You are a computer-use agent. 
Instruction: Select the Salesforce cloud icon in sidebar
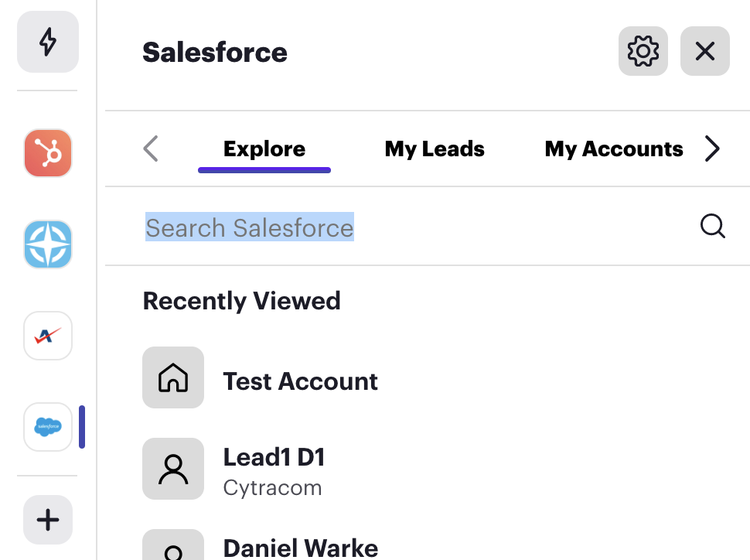(x=48, y=426)
